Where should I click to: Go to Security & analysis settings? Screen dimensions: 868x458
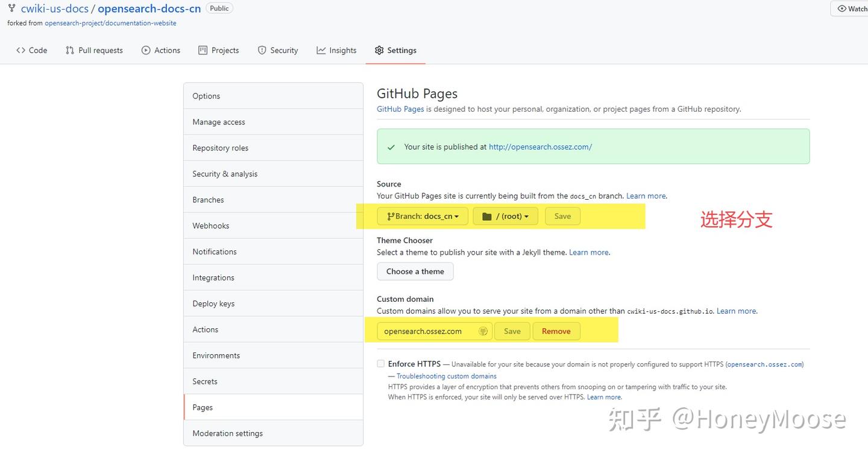(273, 174)
